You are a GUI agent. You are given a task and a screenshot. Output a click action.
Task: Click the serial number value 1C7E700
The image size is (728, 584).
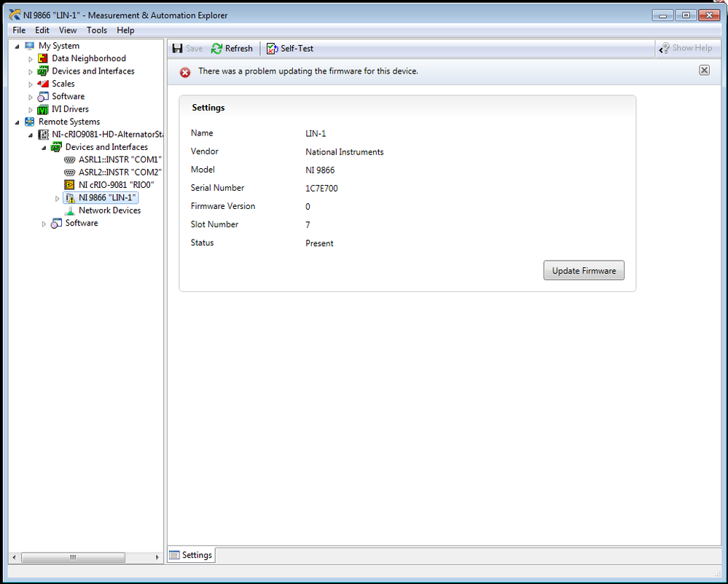click(321, 189)
